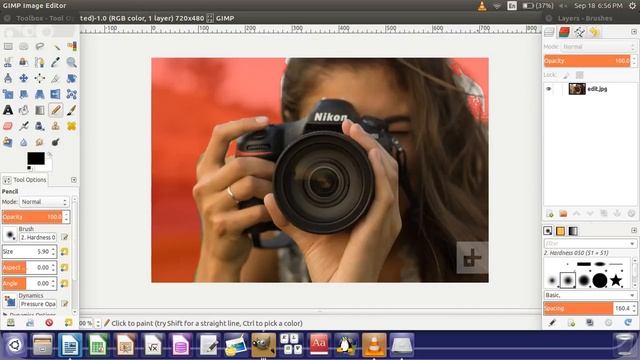Image resolution: width=640 pixels, height=360 pixels.
Task: Create a new layer group
Action: [x=563, y=213]
